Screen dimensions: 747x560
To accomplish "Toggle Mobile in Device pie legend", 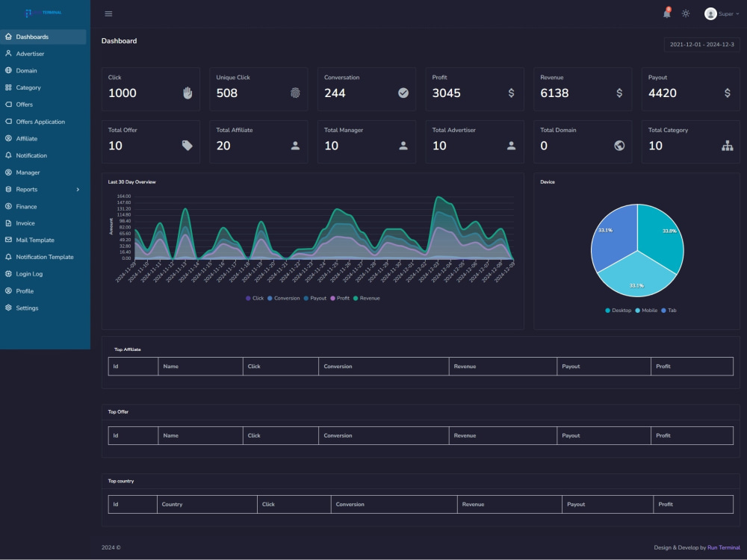I will [x=646, y=311].
